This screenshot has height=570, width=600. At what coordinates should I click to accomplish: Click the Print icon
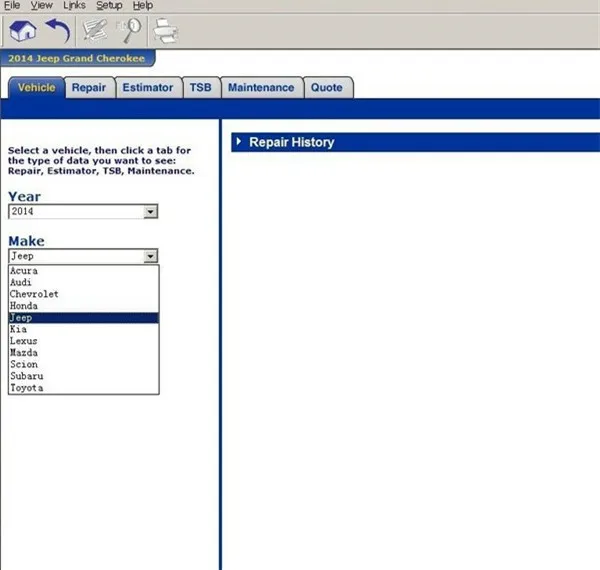tap(165, 31)
